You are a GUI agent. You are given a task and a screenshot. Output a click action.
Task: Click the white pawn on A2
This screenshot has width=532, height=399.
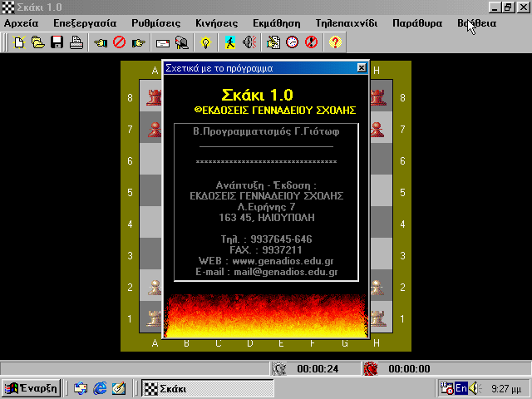pyautogui.click(x=155, y=288)
